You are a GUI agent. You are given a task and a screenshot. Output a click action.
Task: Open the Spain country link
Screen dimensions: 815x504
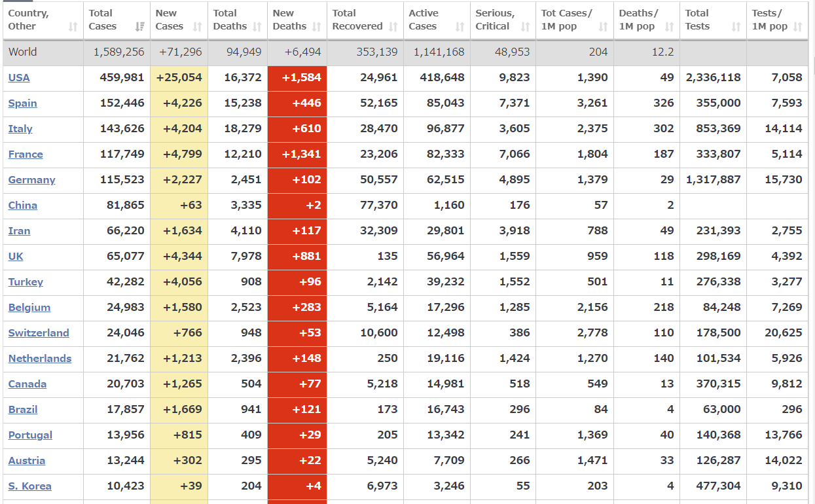point(23,103)
